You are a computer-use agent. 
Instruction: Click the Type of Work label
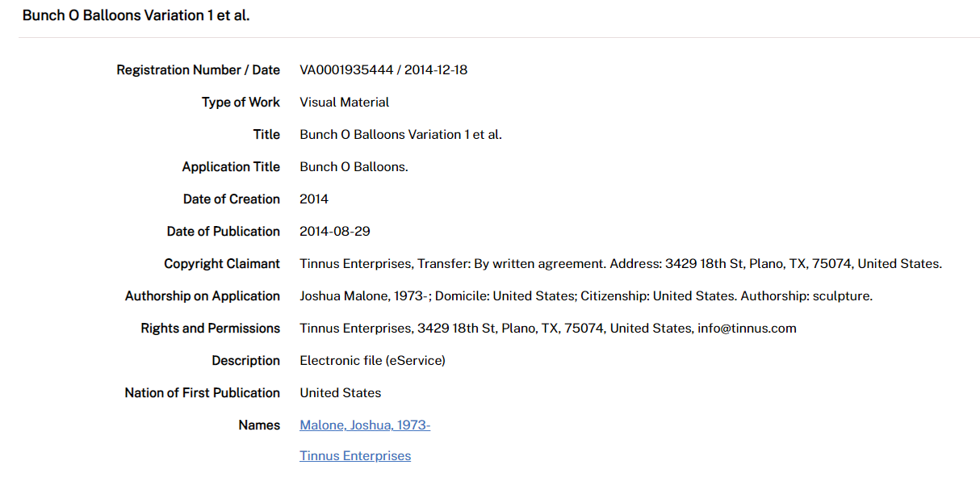pos(241,103)
